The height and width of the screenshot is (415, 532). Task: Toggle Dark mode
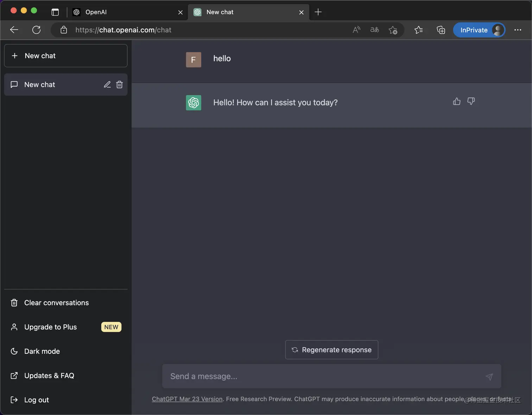(x=66, y=351)
